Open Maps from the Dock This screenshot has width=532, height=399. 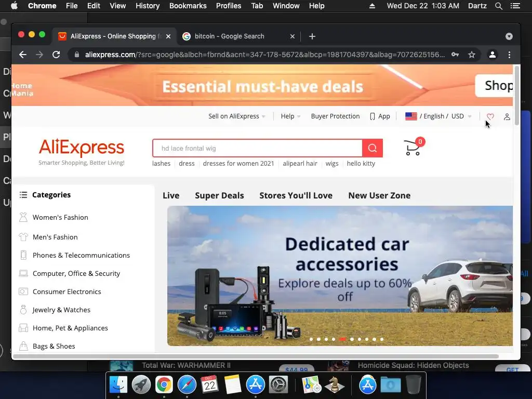click(x=312, y=385)
